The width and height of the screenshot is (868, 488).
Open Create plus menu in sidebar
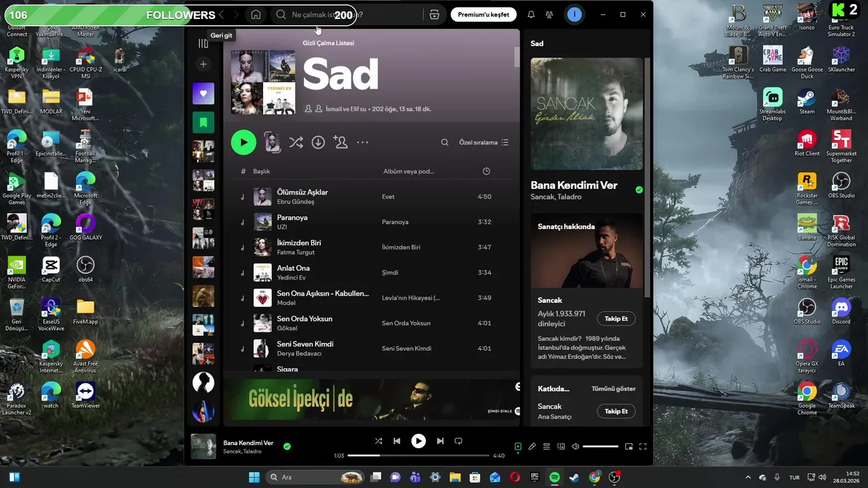[x=203, y=64]
